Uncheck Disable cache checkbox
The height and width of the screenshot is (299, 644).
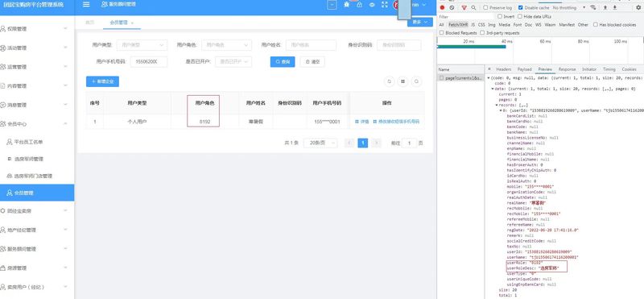point(520,7)
